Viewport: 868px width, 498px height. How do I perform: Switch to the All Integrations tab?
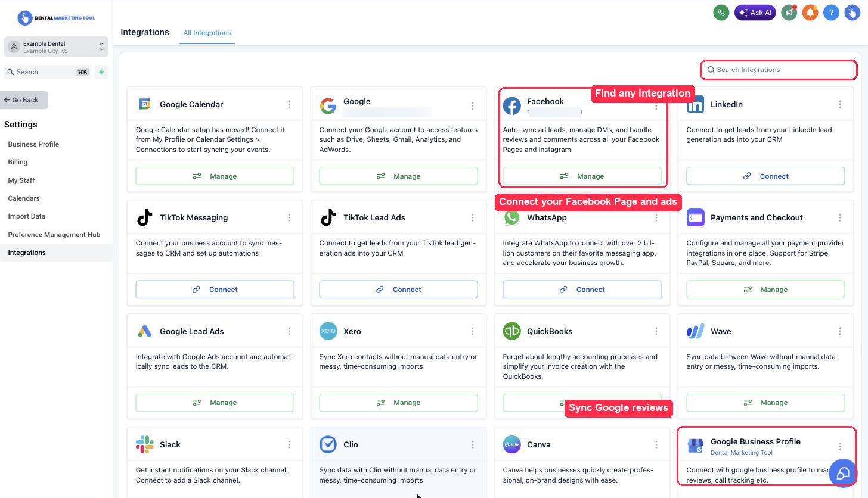[207, 33]
